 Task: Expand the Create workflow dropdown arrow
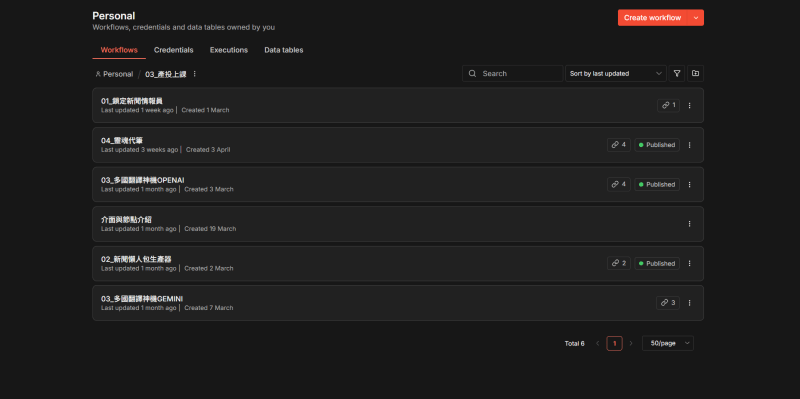click(x=696, y=18)
